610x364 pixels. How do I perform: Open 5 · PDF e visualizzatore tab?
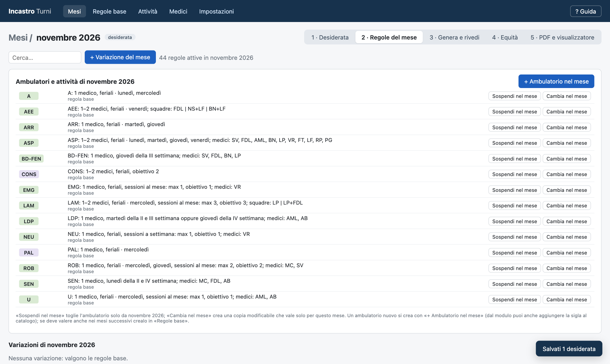pos(562,37)
